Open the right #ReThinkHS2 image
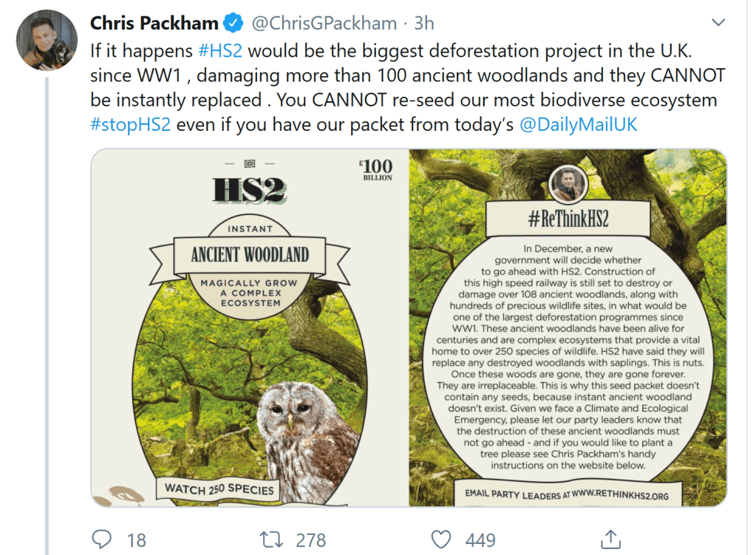 tap(568, 327)
